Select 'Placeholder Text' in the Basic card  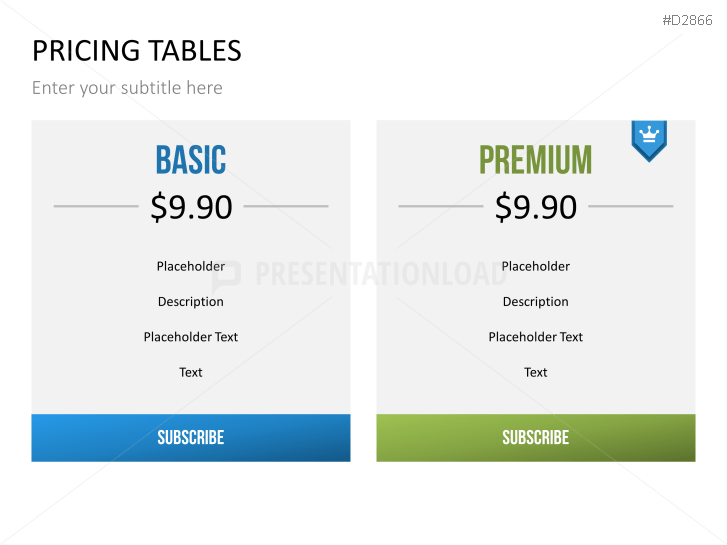click(x=191, y=337)
